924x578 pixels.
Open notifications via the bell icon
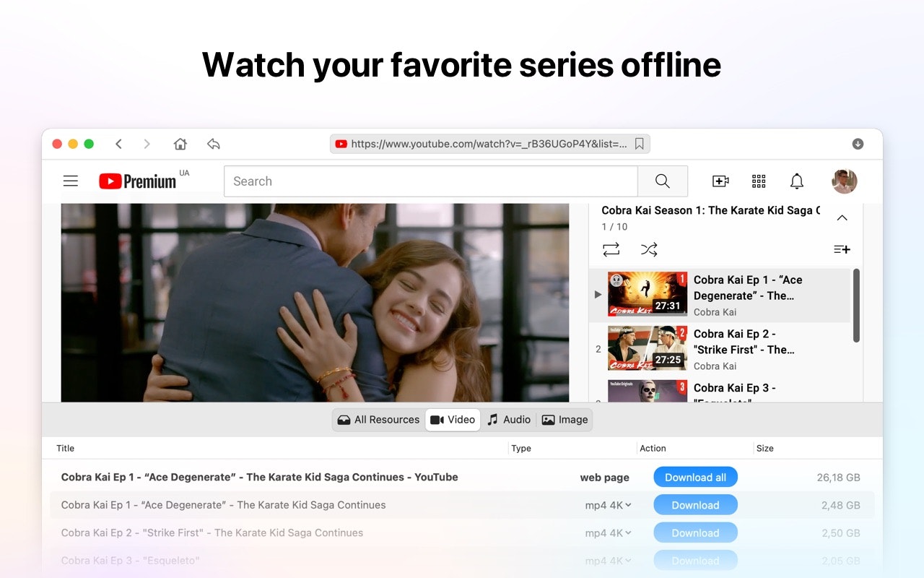[x=797, y=181]
